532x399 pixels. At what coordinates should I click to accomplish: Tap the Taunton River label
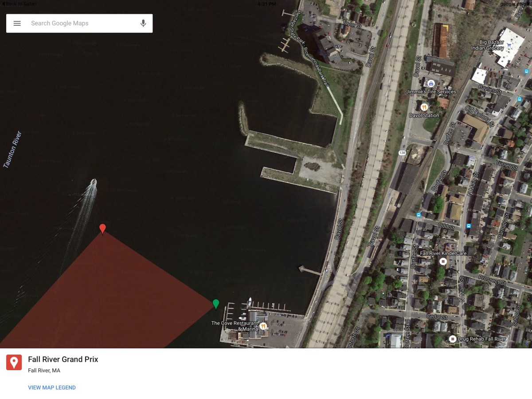pos(12,150)
